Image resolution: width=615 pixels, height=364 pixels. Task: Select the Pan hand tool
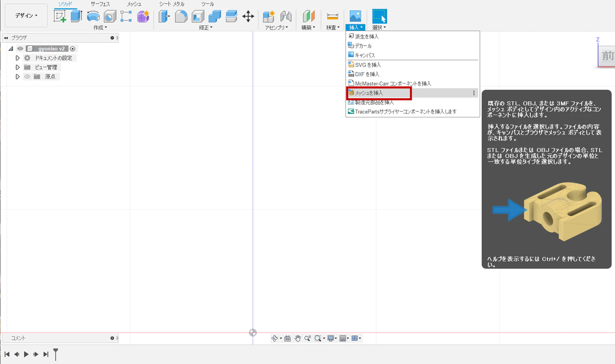click(x=297, y=338)
